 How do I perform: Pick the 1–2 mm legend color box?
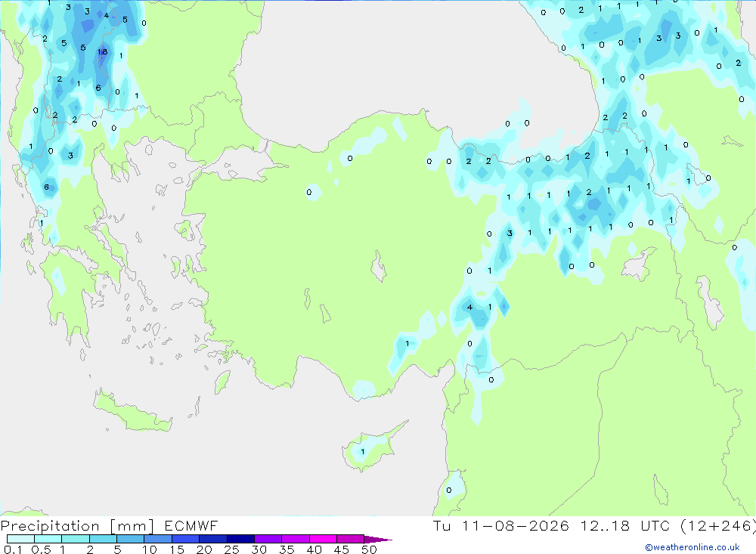pos(76,539)
